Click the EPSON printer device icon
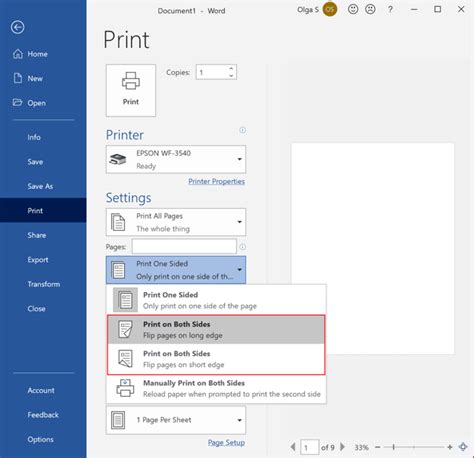 point(118,159)
